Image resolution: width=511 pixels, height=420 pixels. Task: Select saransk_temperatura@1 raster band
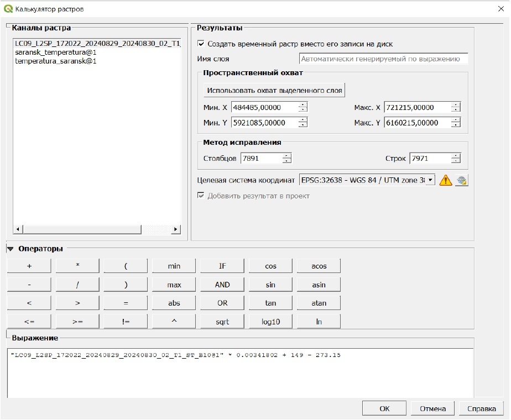coord(56,52)
